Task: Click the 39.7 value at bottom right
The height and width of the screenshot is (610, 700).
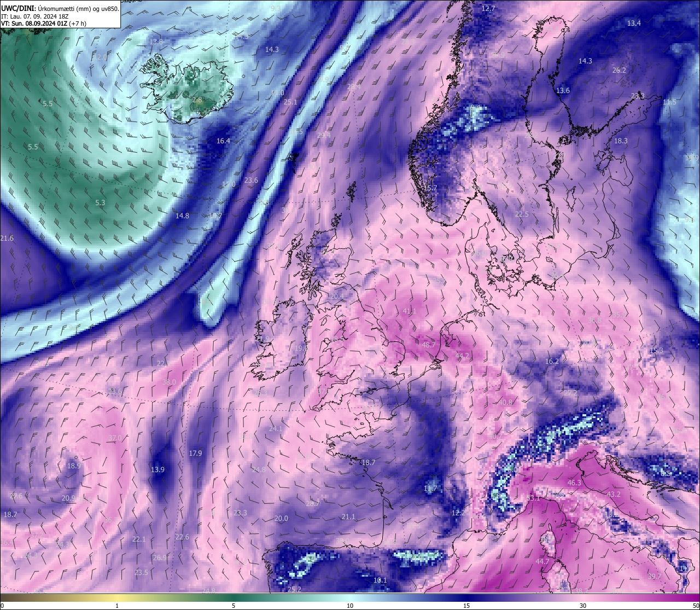Action: click(x=654, y=576)
